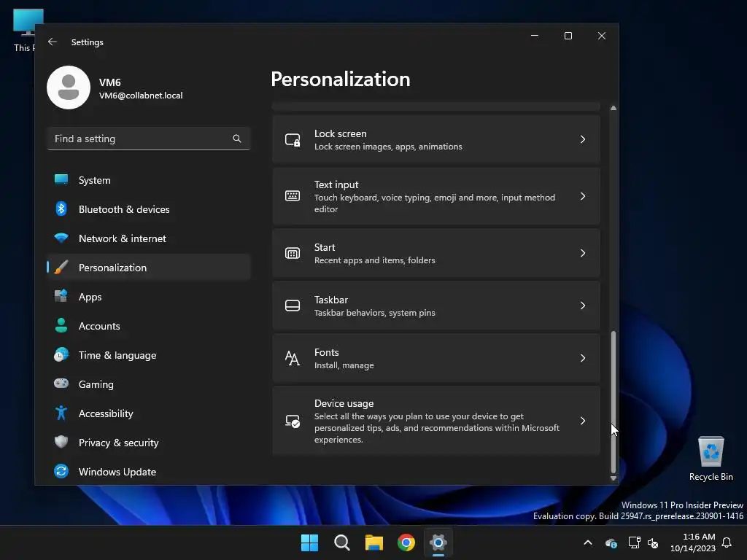This screenshot has height=560, width=747.
Task: Click the Text input keyboard icon
Action: point(293,195)
